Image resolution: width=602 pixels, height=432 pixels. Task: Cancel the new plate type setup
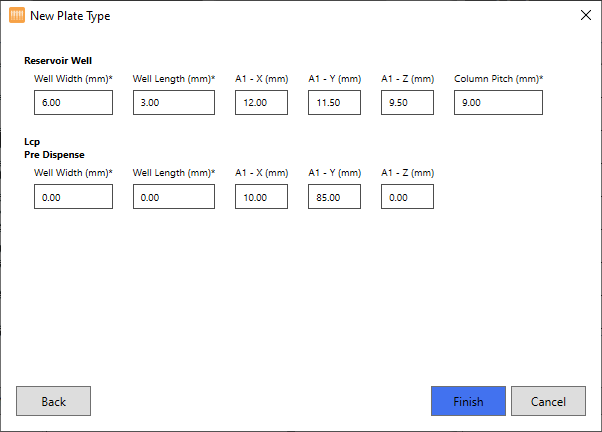point(548,401)
